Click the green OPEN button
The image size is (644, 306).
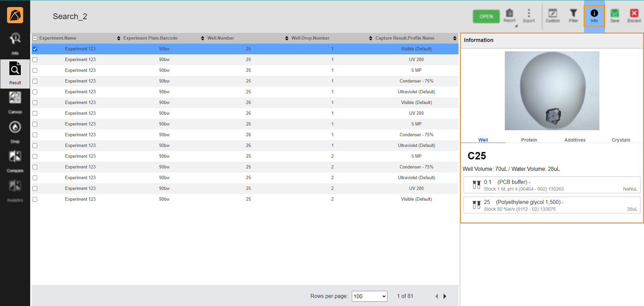pyautogui.click(x=486, y=16)
